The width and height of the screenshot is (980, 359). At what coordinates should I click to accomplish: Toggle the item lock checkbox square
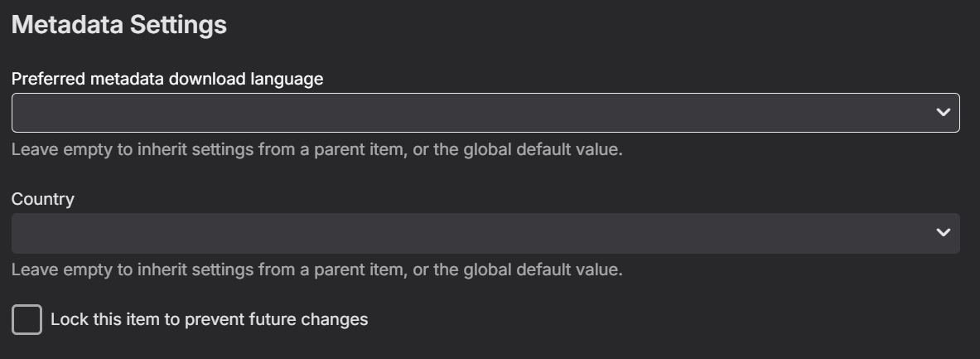[27, 319]
